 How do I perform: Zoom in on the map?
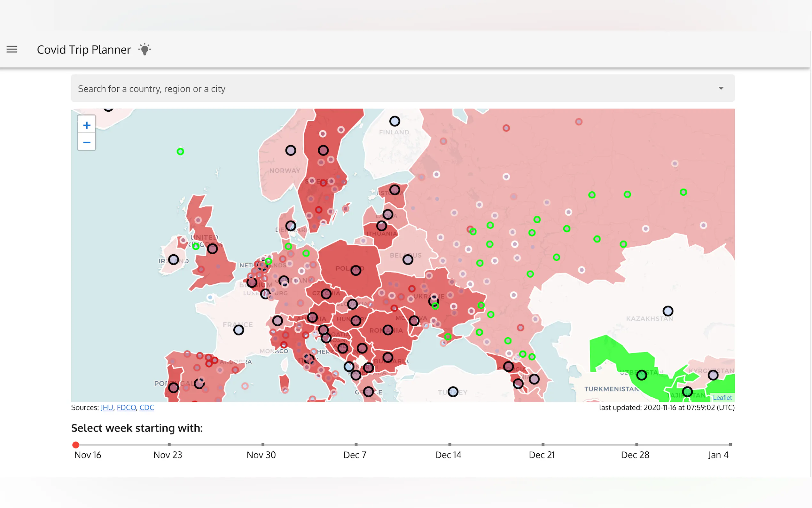[87, 125]
